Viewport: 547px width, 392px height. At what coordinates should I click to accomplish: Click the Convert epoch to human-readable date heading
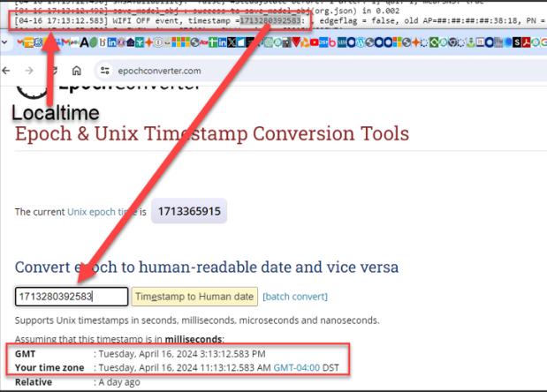point(207,268)
